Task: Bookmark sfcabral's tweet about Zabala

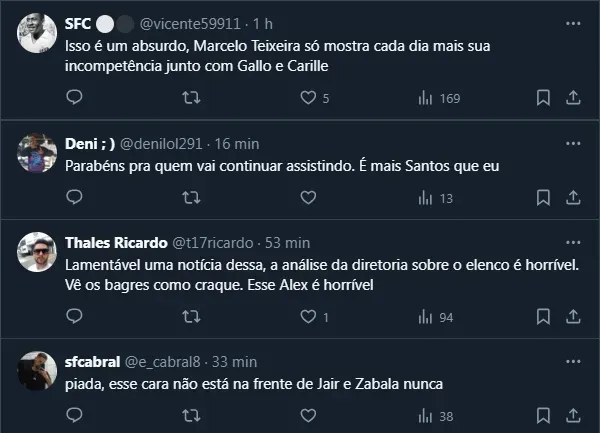Action: pos(543,416)
